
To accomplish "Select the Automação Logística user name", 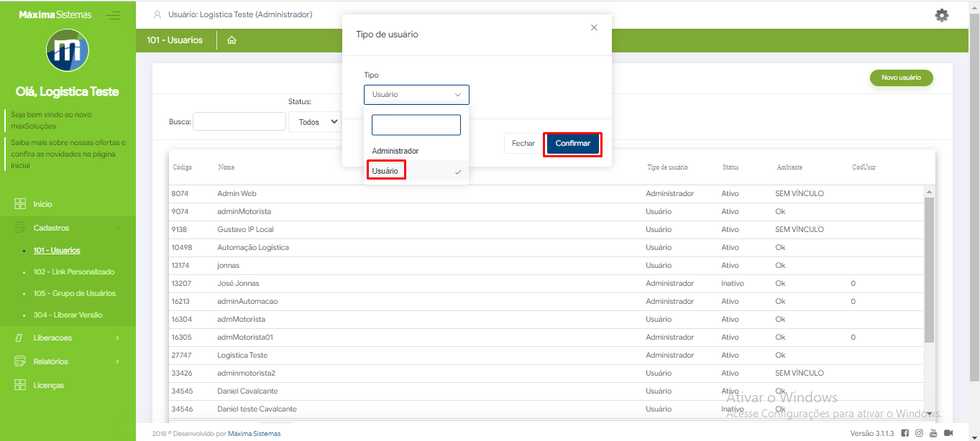I will (x=253, y=248).
